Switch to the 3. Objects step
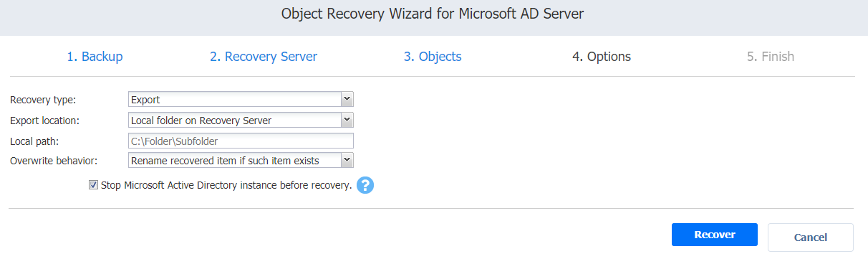The width and height of the screenshot is (868, 259). (x=433, y=57)
